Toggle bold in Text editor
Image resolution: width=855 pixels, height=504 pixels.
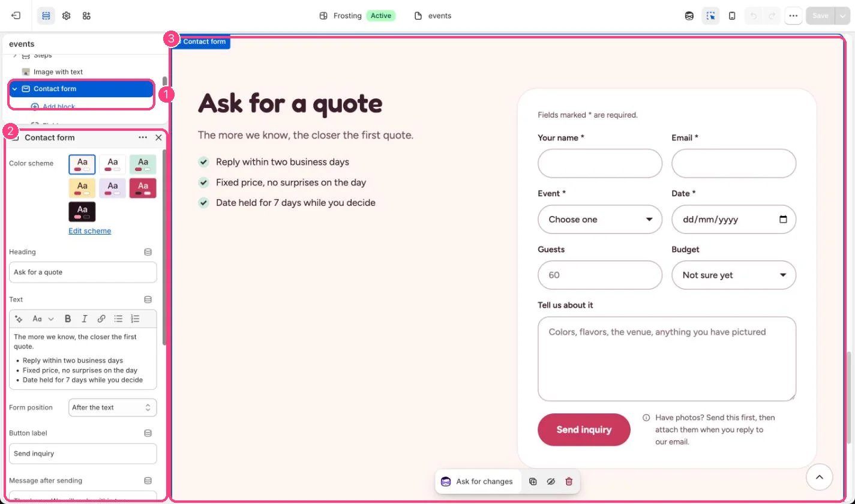click(x=68, y=319)
